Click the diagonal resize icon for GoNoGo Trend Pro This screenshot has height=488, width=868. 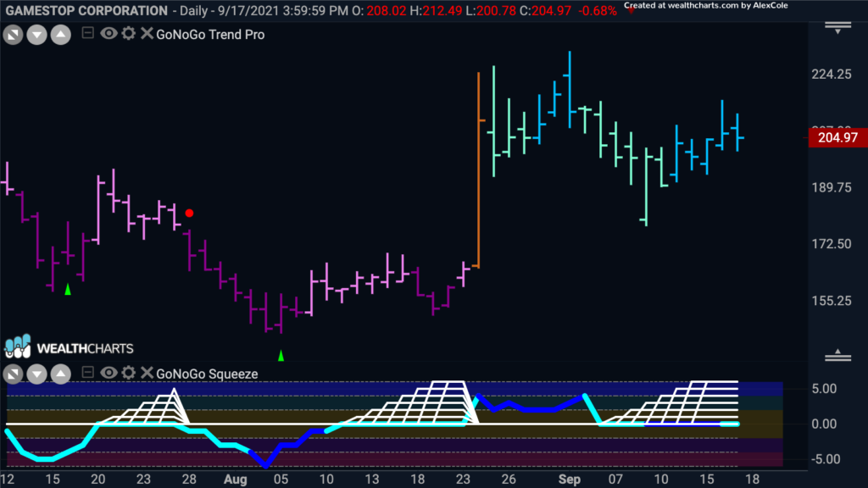[14, 35]
